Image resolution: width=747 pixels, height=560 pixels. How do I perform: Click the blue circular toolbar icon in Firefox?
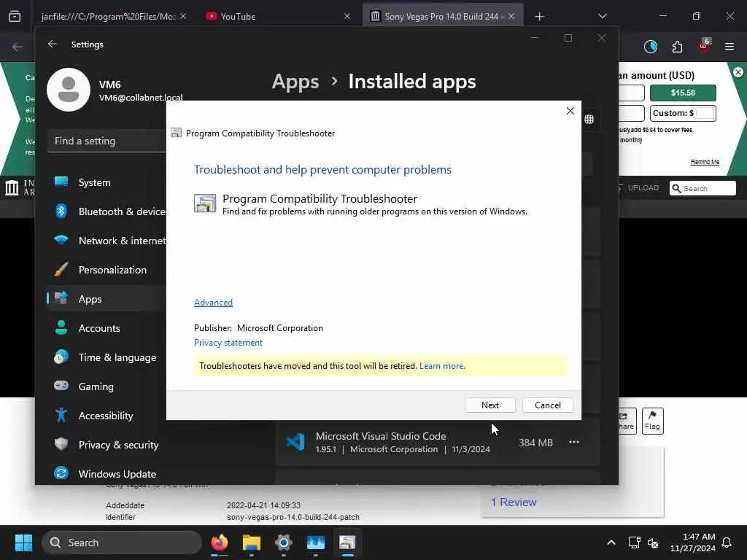(x=650, y=47)
